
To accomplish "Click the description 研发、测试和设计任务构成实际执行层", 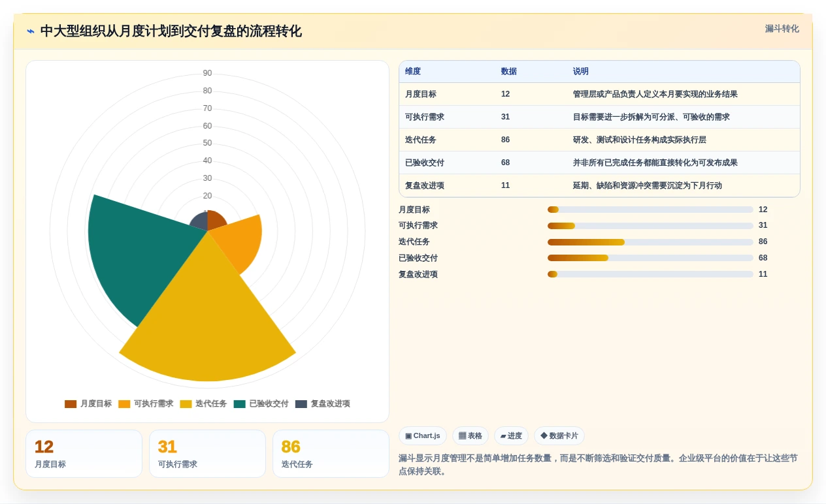I will [x=640, y=140].
